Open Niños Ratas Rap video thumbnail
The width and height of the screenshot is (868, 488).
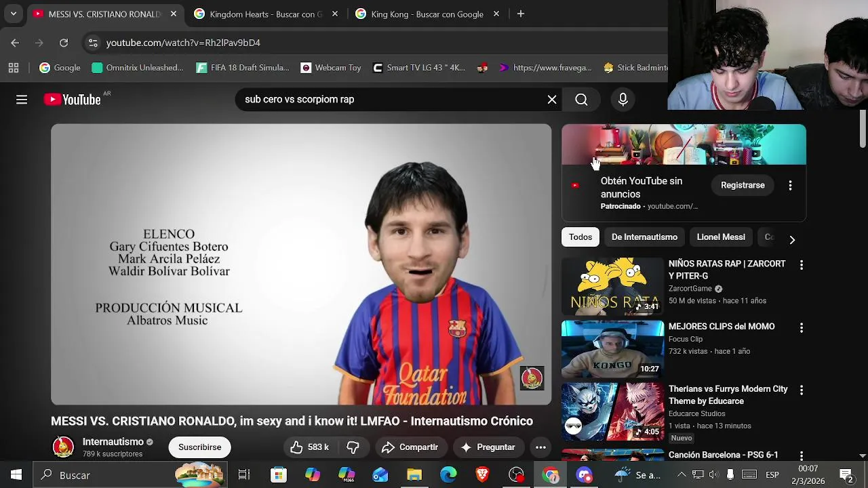[x=612, y=286]
